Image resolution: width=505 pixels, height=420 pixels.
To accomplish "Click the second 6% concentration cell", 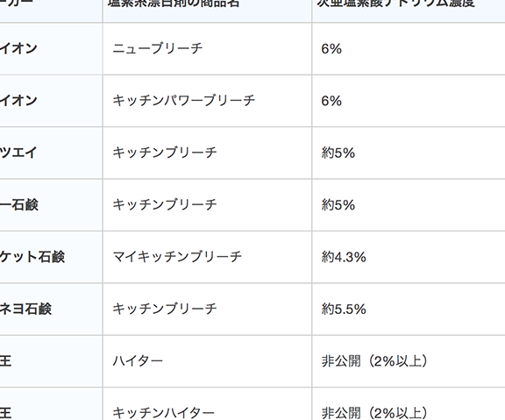I will [409, 101].
